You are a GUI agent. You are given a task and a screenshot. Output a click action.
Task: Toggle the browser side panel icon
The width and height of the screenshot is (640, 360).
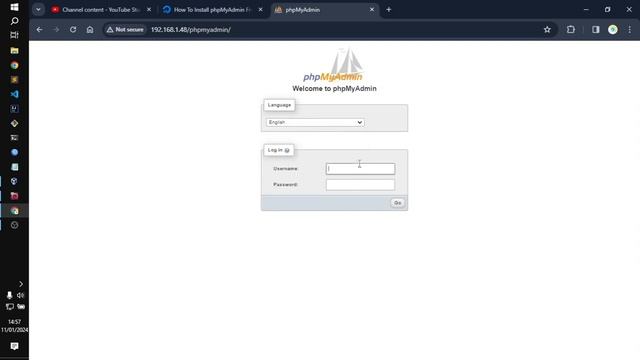[596, 29]
